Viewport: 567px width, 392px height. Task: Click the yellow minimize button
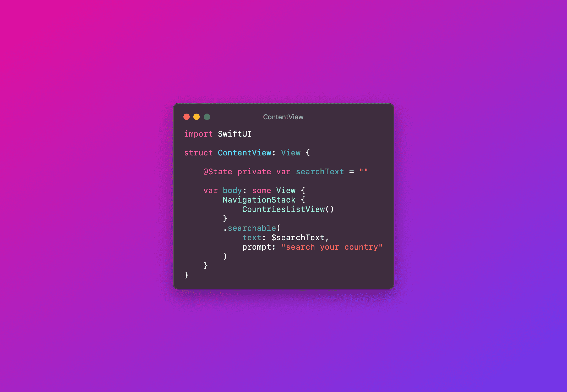(x=197, y=117)
